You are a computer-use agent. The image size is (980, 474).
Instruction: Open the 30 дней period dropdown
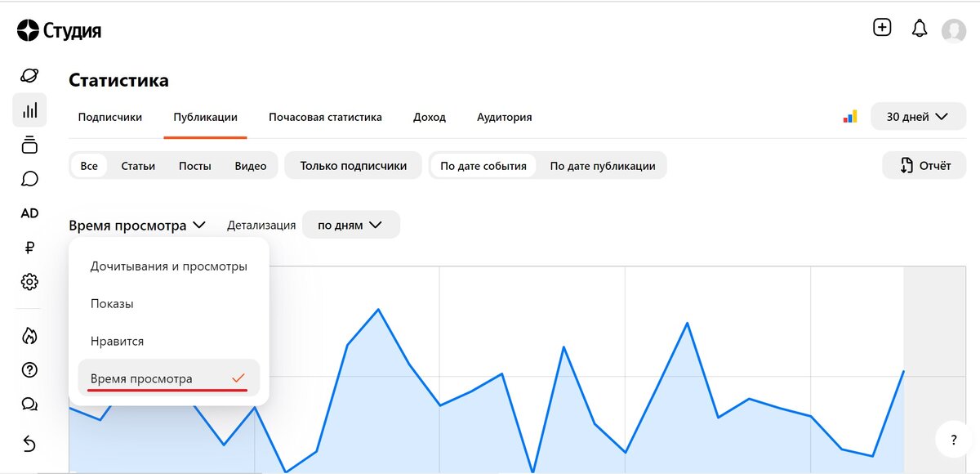[x=918, y=117]
